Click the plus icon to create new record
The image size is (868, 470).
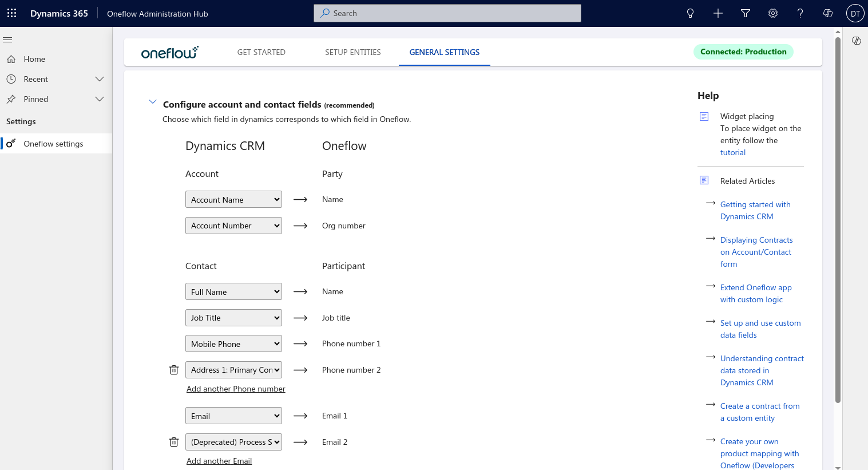(718, 13)
